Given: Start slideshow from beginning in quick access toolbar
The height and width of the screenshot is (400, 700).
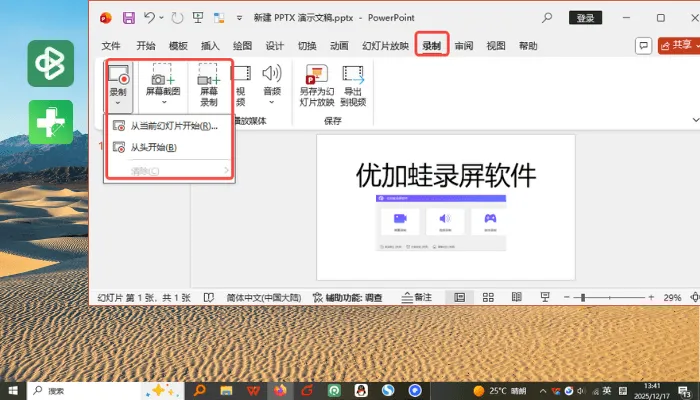Looking at the screenshot, I should [198, 18].
